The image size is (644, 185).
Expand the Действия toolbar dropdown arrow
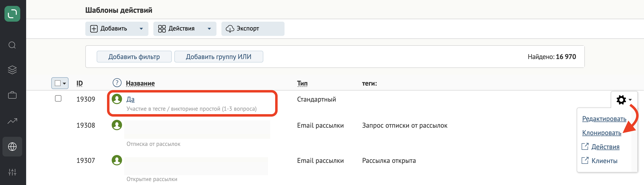209,29
